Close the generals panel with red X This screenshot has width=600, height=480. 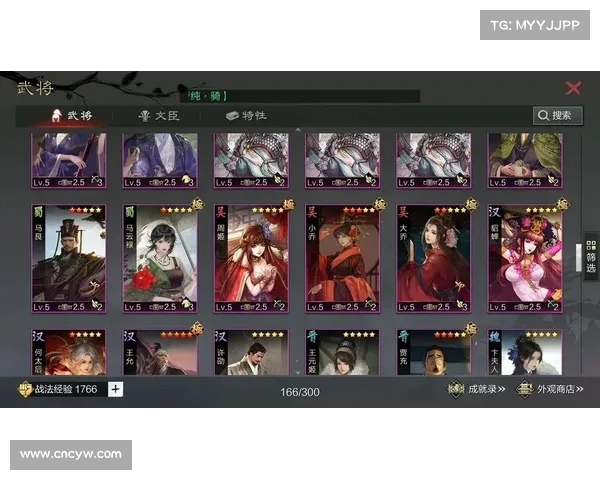573,88
